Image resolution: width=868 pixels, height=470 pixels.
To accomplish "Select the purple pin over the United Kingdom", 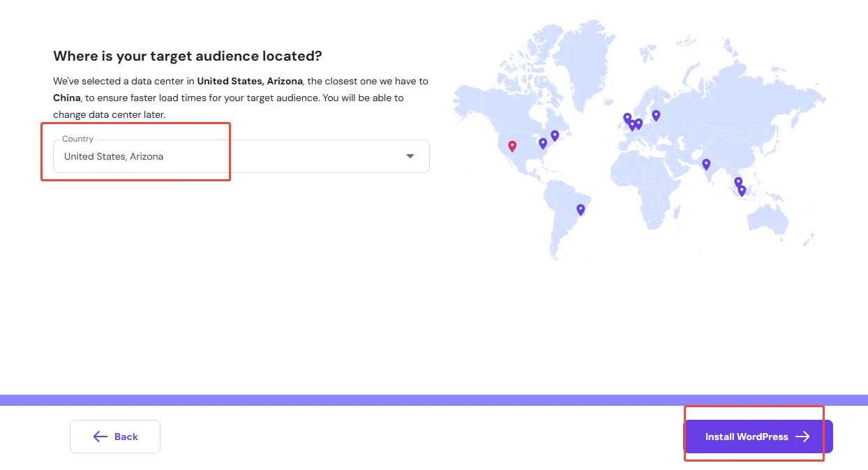I will point(627,119).
